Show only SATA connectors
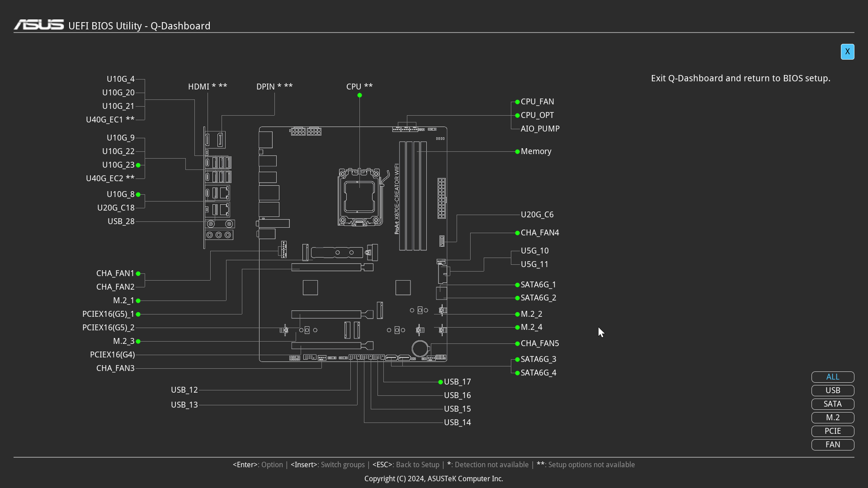This screenshot has height=488, width=868. pyautogui.click(x=832, y=404)
